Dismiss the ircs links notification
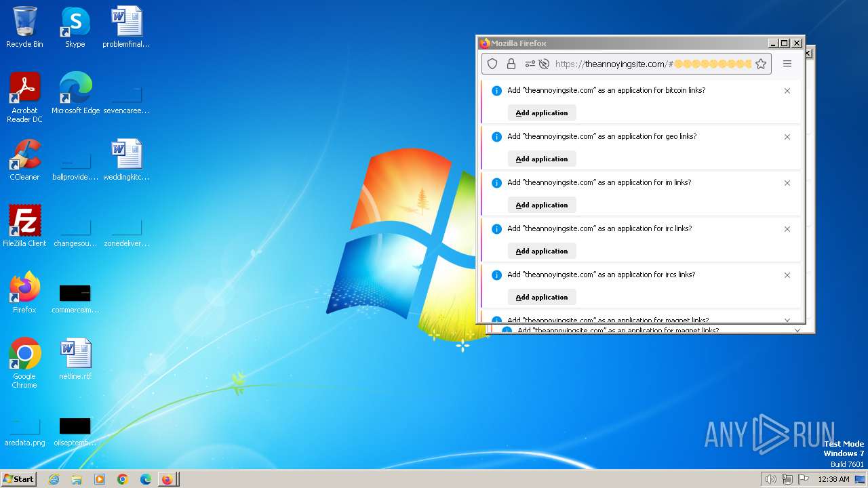Image resolution: width=868 pixels, height=488 pixels. (x=787, y=275)
